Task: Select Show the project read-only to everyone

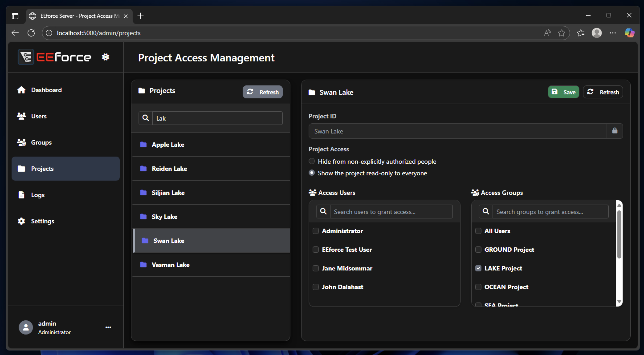Action: pyautogui.click(x=312, y=173)
